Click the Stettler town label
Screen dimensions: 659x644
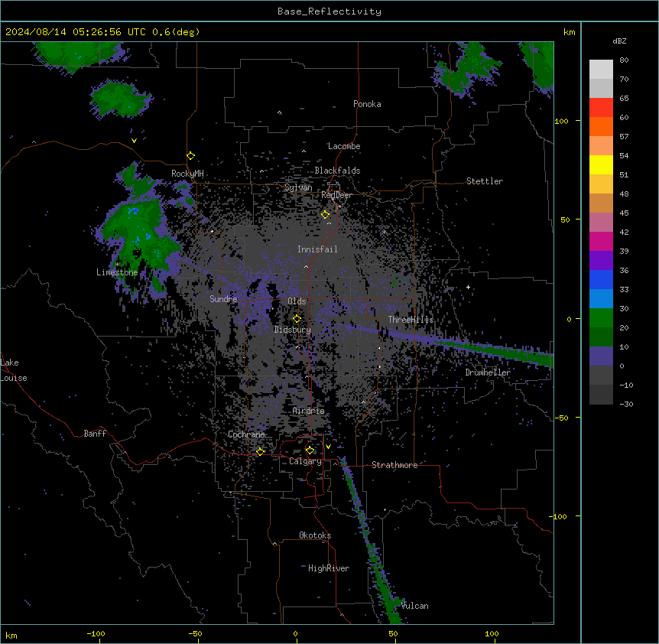coord(485,181)
